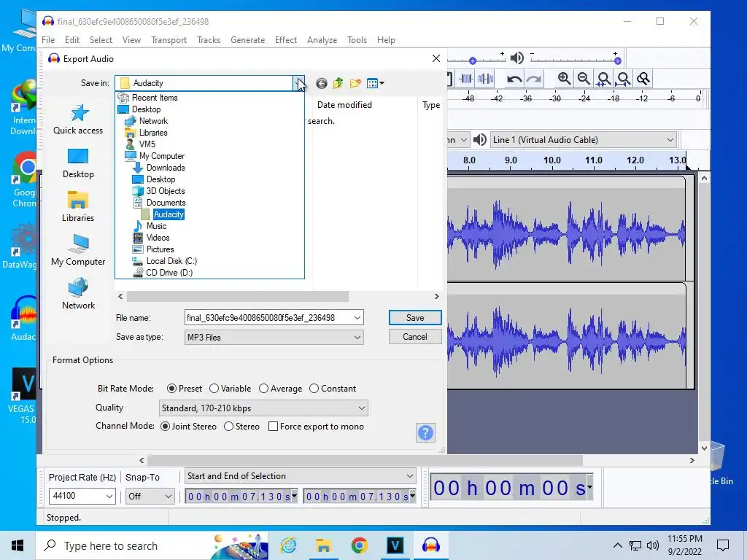The height and width of the screenshot is (560, 747).
Task: Click speaker icon beside Line 1 device
Action: (x=480, y=140)
